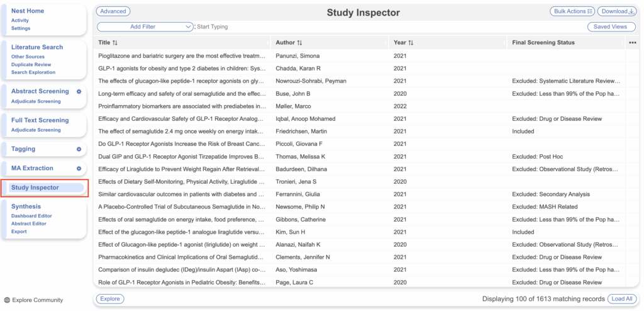
Task: Navigate to Duplicate Review
Action: coord(31,65)
